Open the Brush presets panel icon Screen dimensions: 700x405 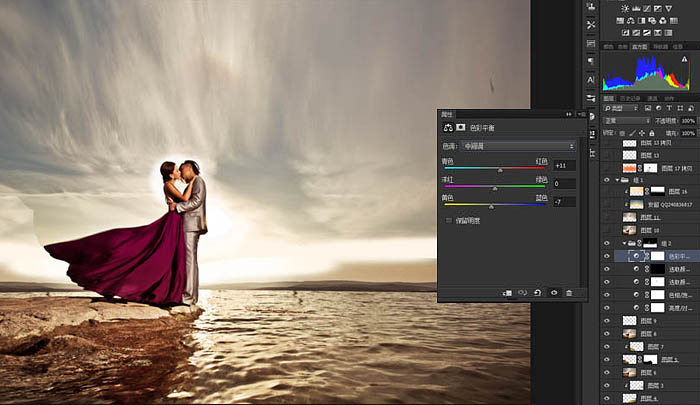coord(591,98)
